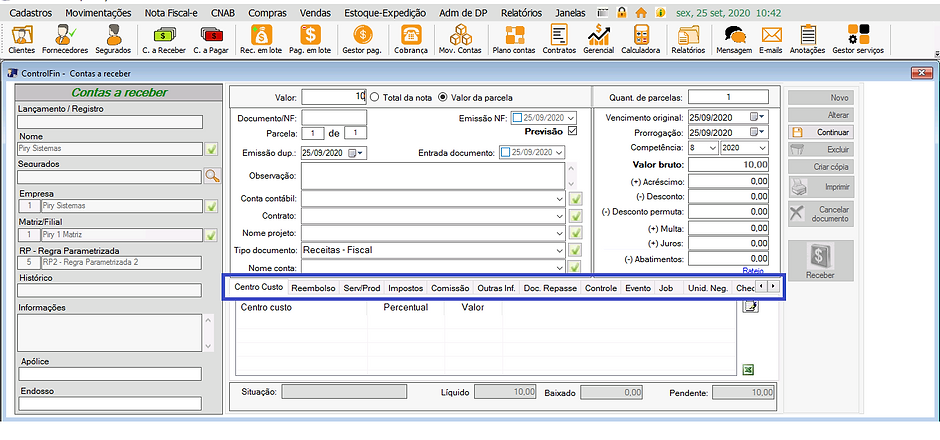Open the Gerencial chart icon

598,40
